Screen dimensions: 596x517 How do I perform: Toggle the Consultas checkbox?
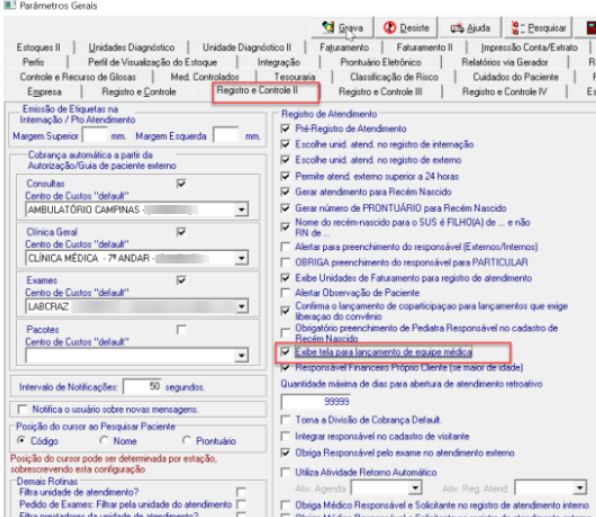click(x=181, y=184)
